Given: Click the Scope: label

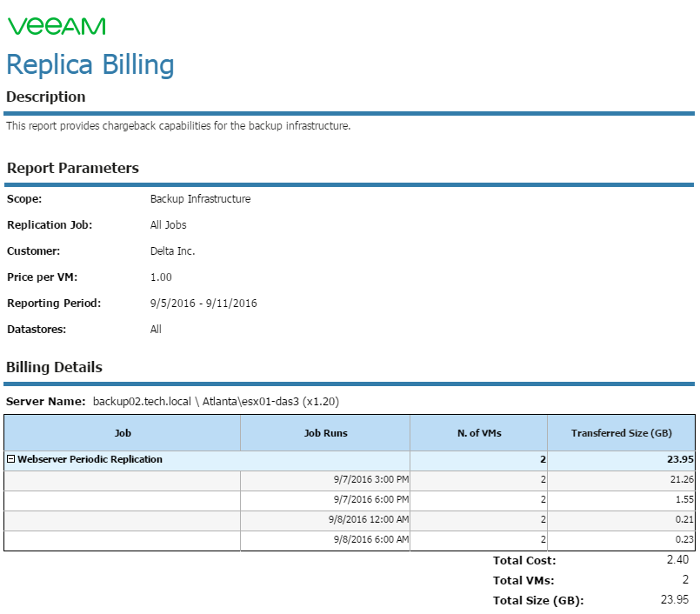Looking at the screenshot, I should click(x=24, y=199).
